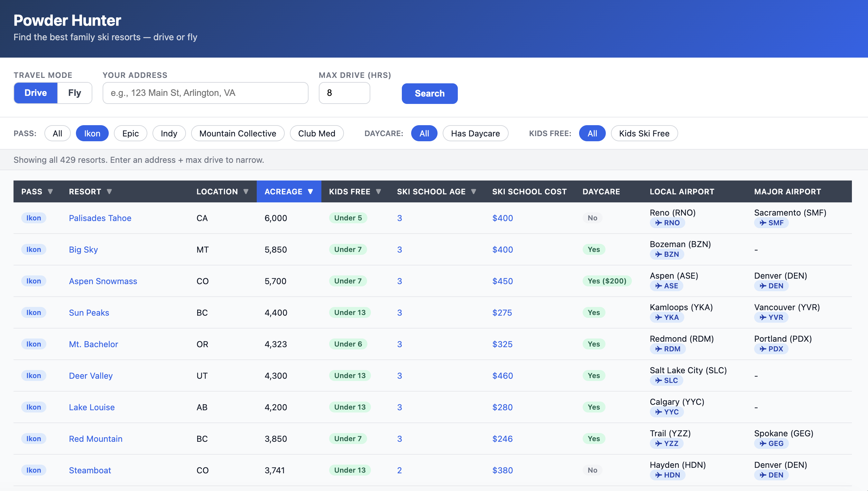Sort by the Ski School Age column arrow
868x491 pixels.
pos(473,191)
